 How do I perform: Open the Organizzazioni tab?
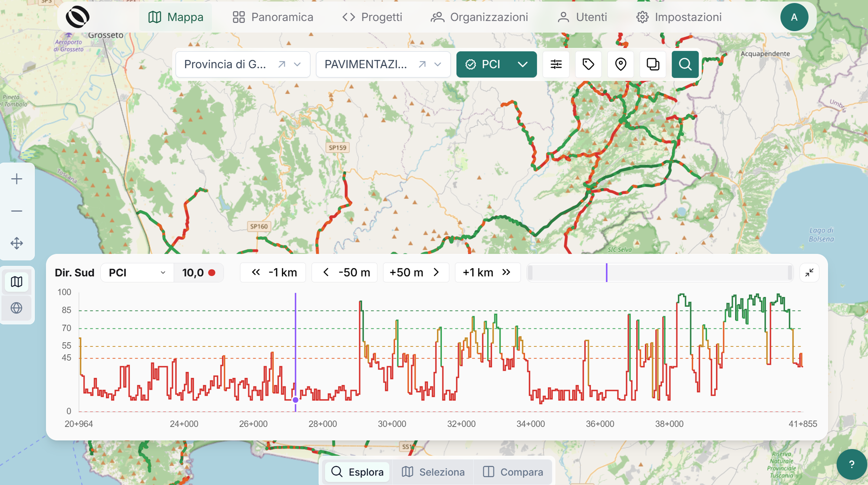click(x=479, y=17)
